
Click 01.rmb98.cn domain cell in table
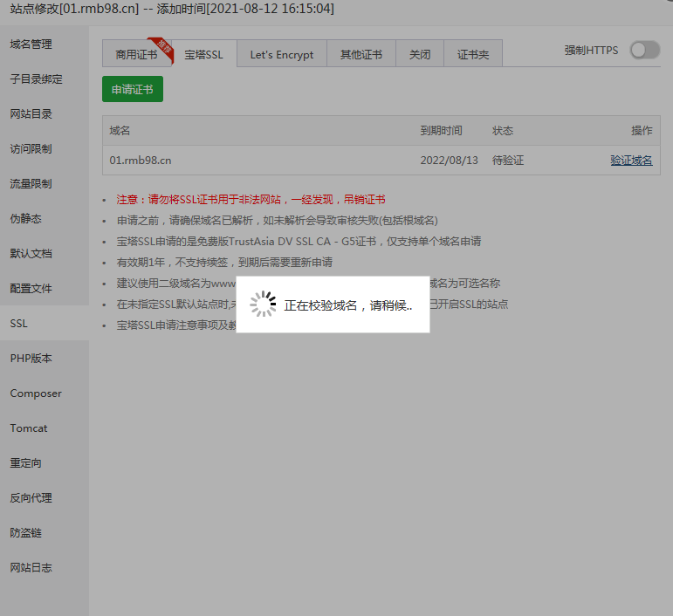[x=141, y=160]
